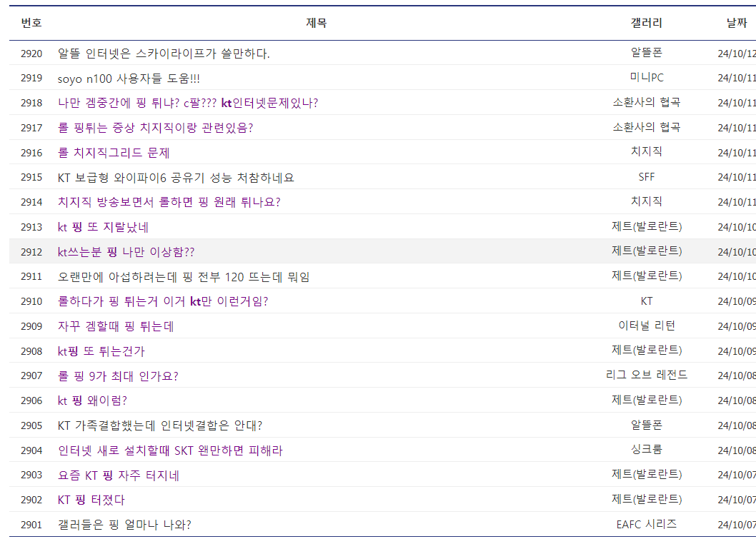Image resolution: width=756 pixels, height=539 pixels.
Task: Click post number 2912
Action: (31, 252)
